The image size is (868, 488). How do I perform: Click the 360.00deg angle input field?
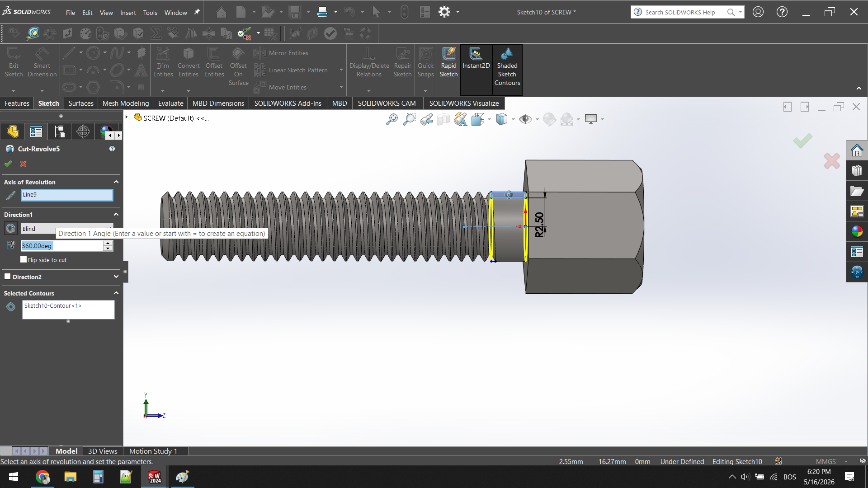click(62, 246)
